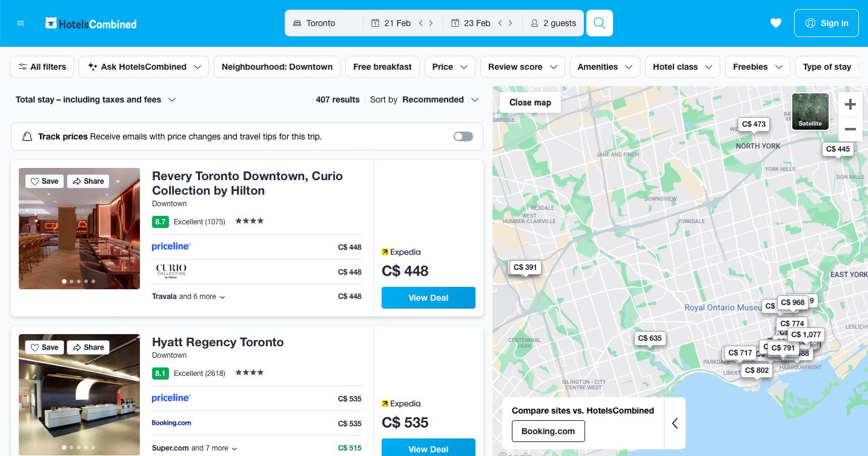Switch map to Satellite view
Image resolution: width=868 pixels, height=456 pixels.
tap(810, 112)
